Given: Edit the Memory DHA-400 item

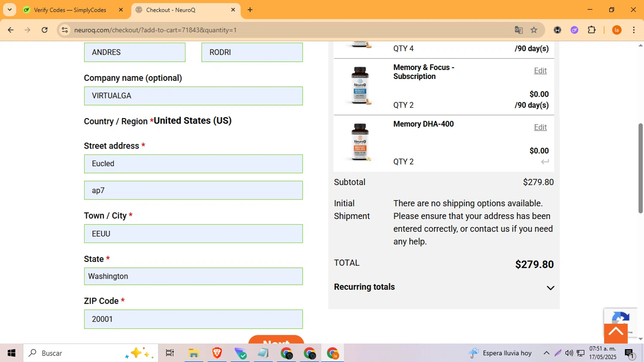Looking at the screenshot, I should [x=540, y=128].
